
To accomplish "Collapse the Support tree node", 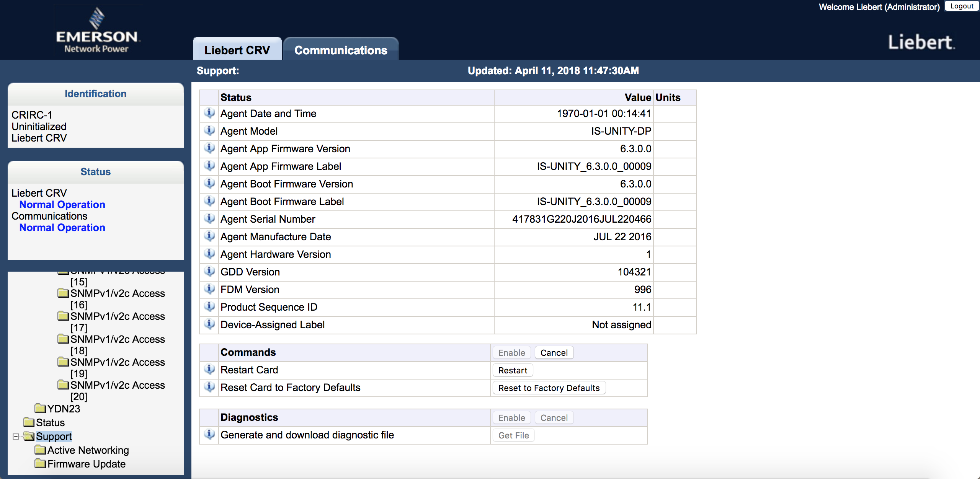I will point(16,436).
